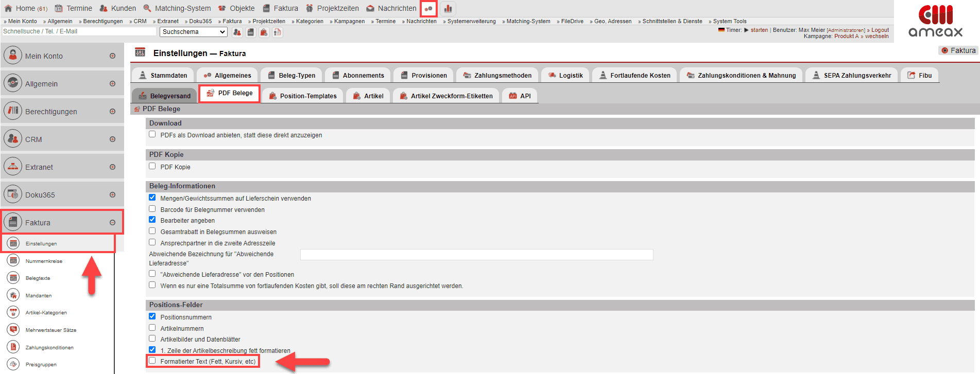Click the Mehrwertsteuer Sätze sidebar icon
The height and width of the screenshot is (374, 980).
pyautogui.click(x=14, y=330)
